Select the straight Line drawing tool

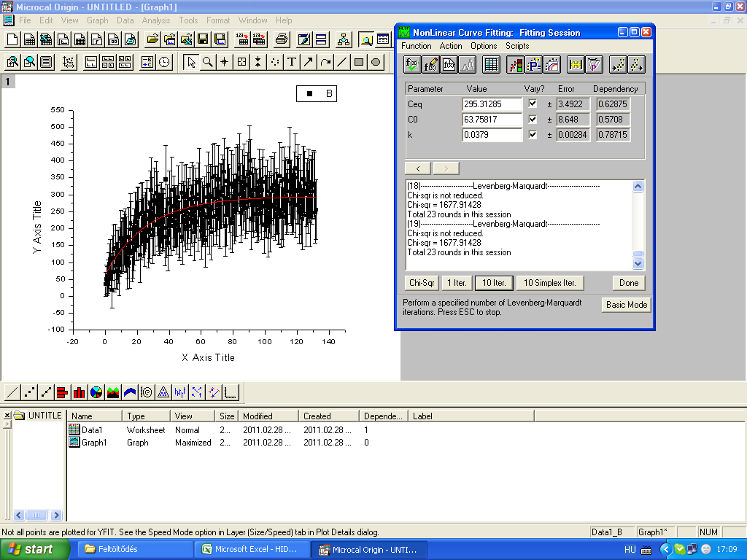click(342, 62)
